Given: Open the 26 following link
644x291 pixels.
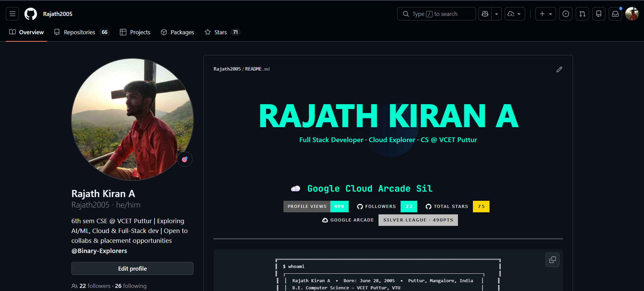Looking at the screenshot, I should [131, 286].
